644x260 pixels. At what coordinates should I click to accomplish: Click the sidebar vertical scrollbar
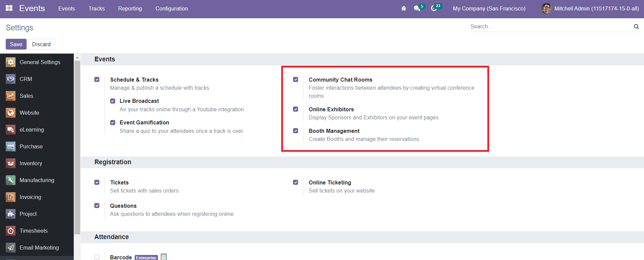(x=77, y=147)
